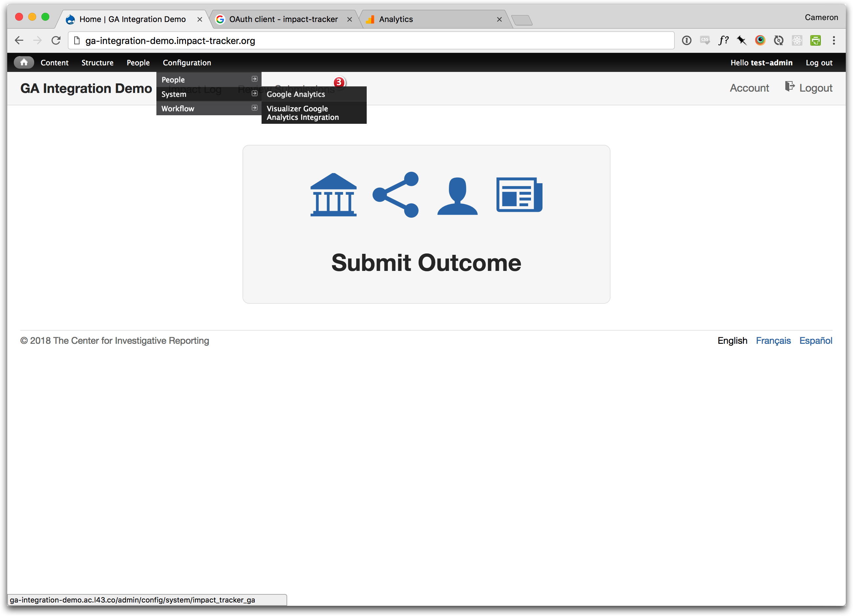Click the institution building icon
The image size is (853, 616).
click(x=333, y=195)
